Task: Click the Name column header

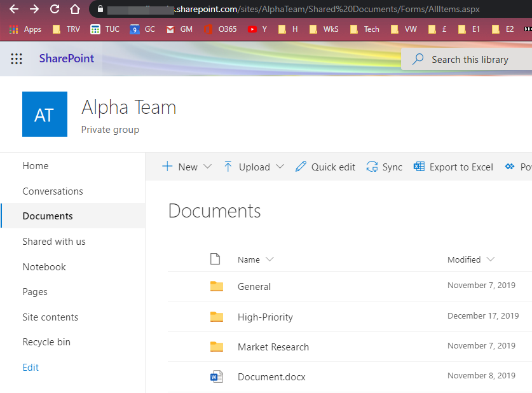Action: [x=249, y=259]
